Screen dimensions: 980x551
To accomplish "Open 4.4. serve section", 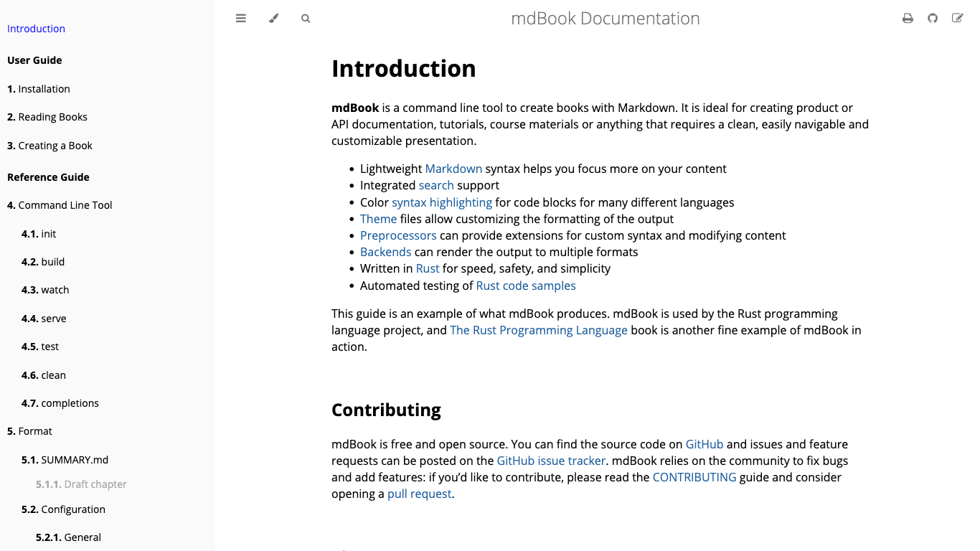I will pyautogui.click(x=44, y=319).
